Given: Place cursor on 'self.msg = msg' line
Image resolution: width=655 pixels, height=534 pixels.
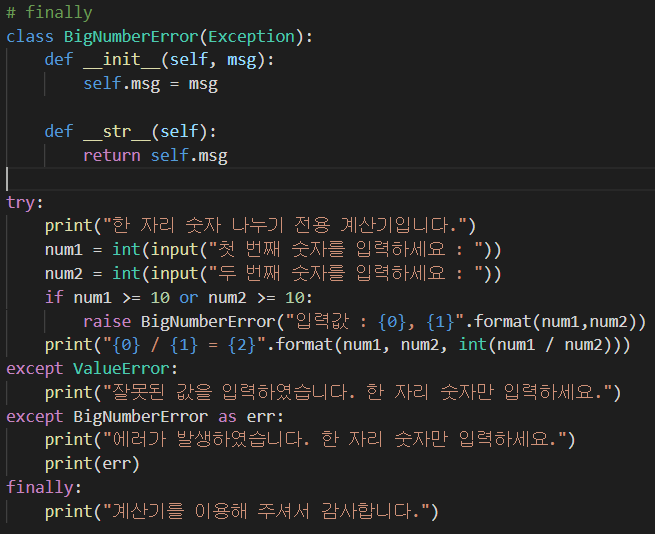Looking at the screenshot, I should click(150, 84).
